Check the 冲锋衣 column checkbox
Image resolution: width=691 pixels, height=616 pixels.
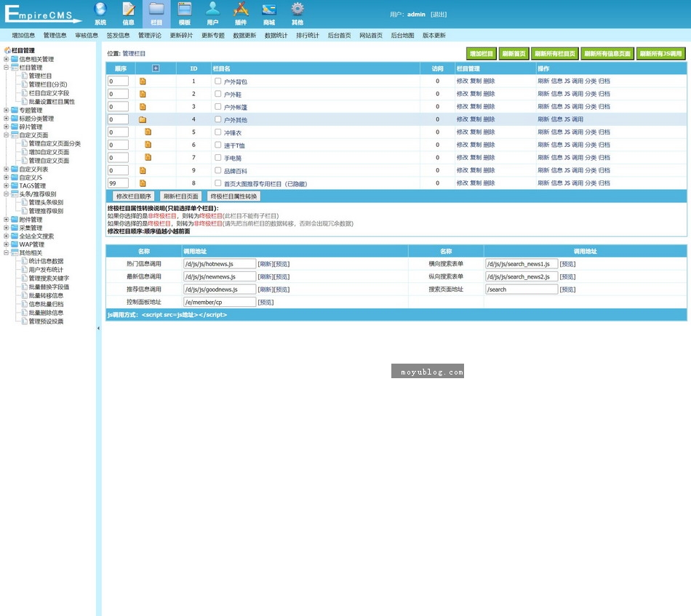click(217, 132)
